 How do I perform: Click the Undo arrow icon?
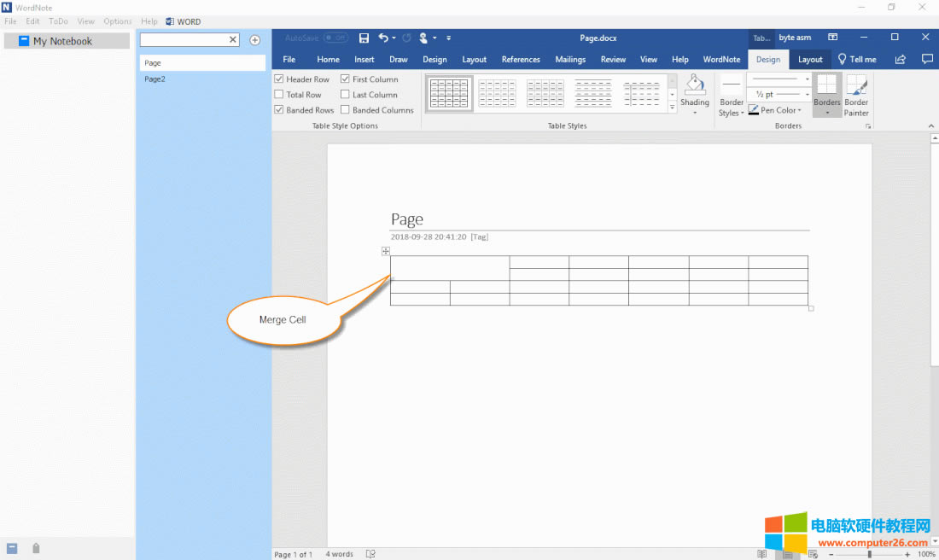[383, 38]
